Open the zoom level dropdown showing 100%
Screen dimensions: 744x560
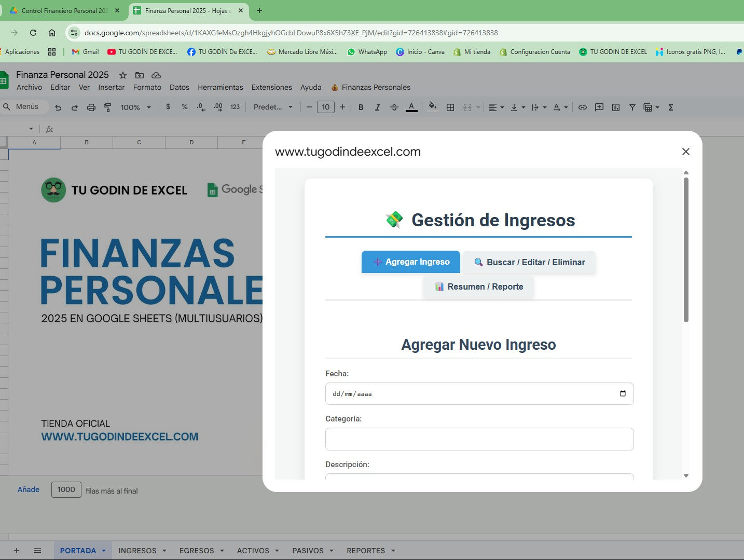[x=134, y=107]
